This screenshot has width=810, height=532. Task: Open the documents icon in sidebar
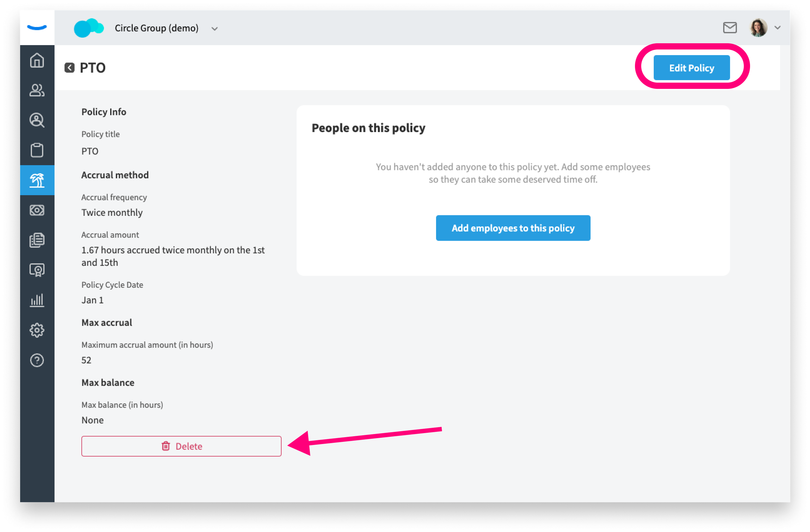(x=37, y=240)
